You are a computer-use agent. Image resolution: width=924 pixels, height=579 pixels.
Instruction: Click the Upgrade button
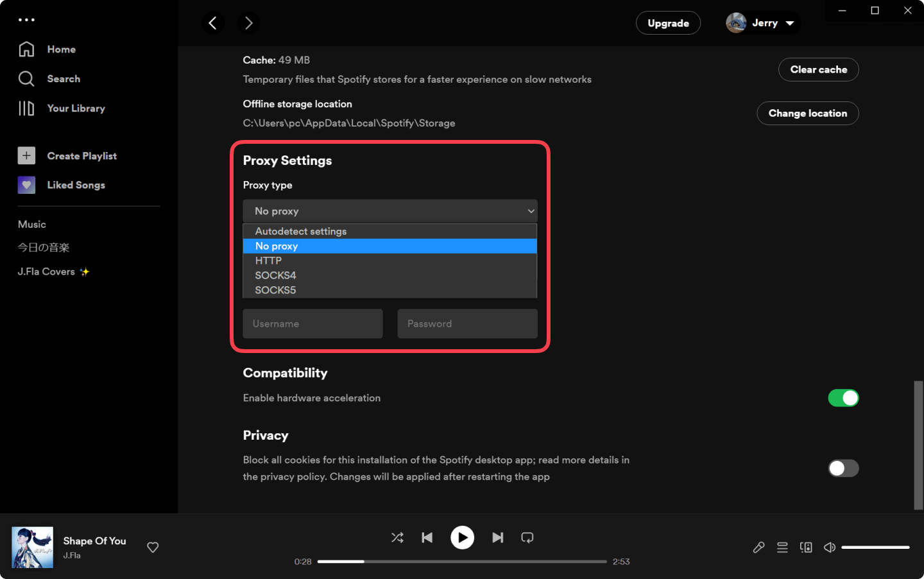coord(668,23)
